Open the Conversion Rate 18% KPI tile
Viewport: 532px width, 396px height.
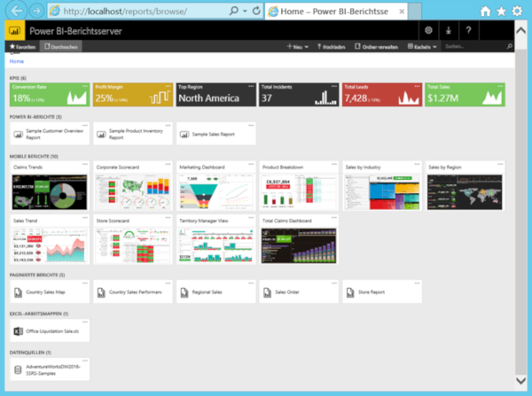(50, 95)
